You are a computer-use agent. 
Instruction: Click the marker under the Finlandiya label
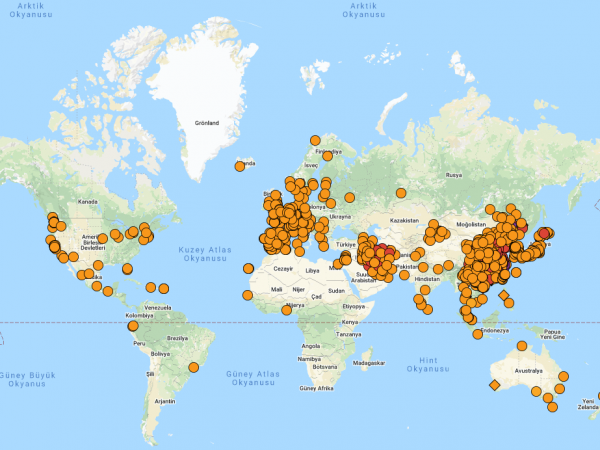coord(327,155)
